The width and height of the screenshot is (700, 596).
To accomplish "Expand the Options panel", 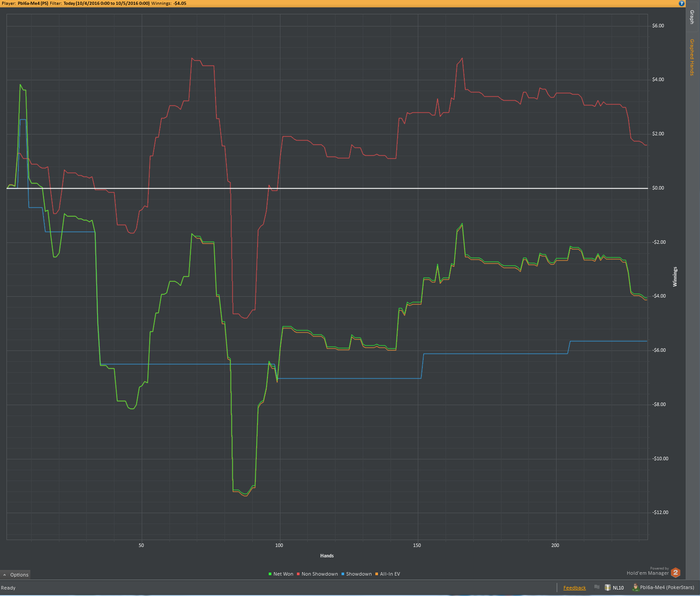I will 15,575.
